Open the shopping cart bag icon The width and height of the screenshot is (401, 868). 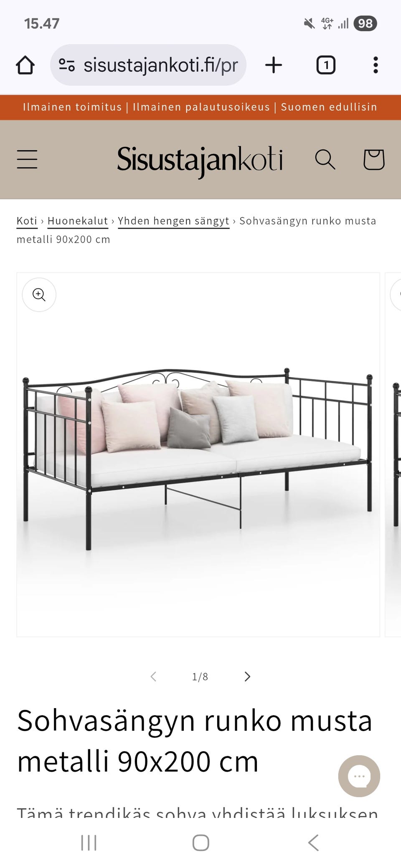point(373,159)
